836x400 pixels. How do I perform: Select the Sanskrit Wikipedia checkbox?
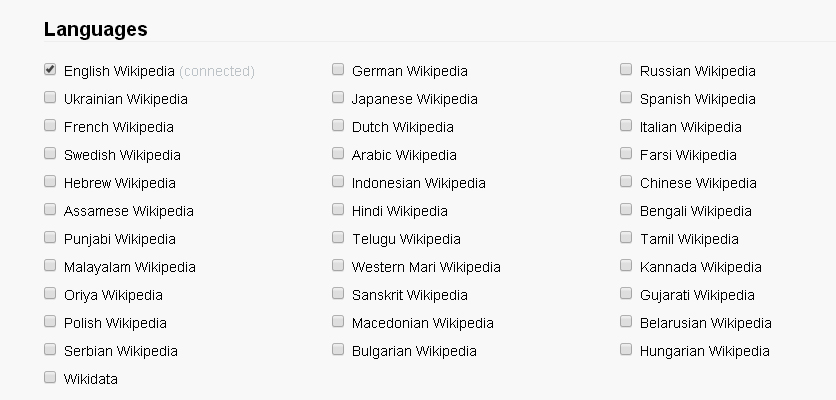338,293
